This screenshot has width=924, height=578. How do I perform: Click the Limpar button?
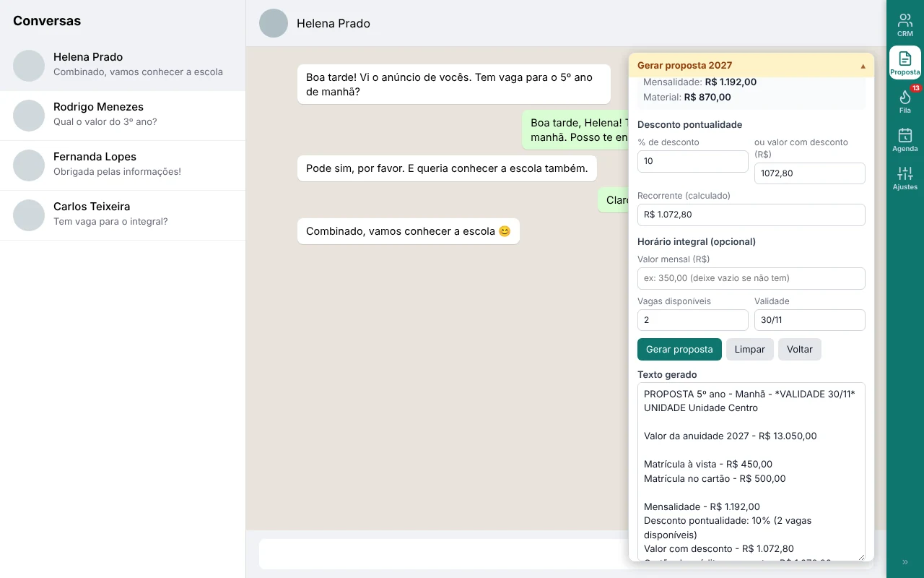[750, 350]
